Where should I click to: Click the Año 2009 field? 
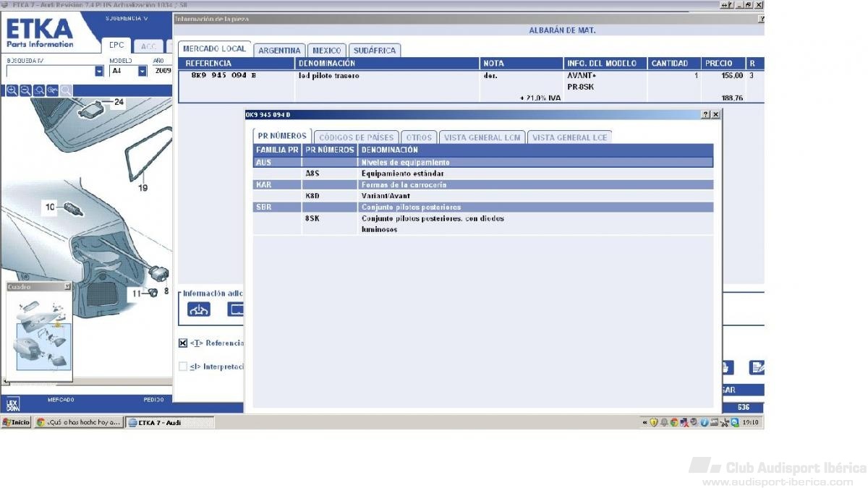[163, 72]
